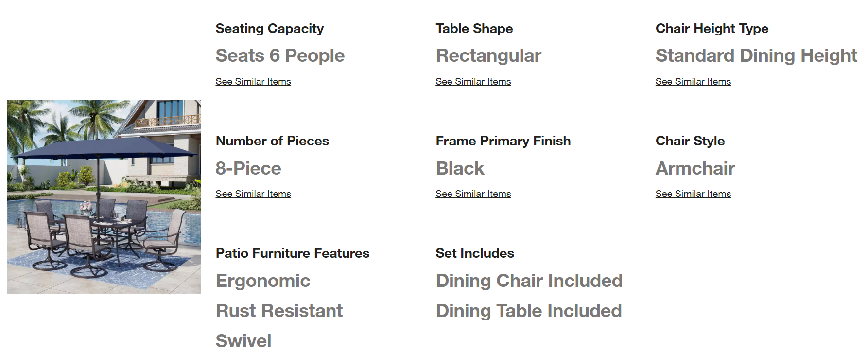Click the Patio Furniture Features heading
Image resolution: width=868 pixels, height=355 pixels.
pos(293,253)
